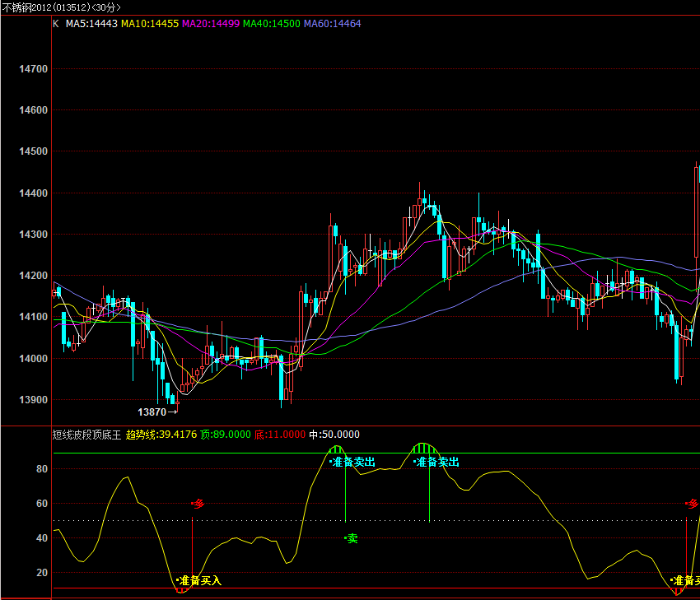This screenshot has height=600, width=700.
Task: Click the magenta MA20:14499 label
Action: pyautogui.click(x=211, y=24)
